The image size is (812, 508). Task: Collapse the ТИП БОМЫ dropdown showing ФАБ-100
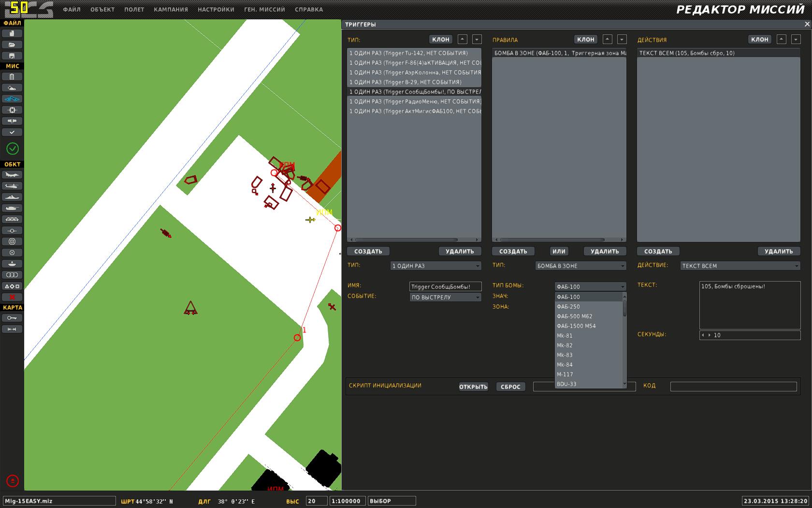[591, 286]
